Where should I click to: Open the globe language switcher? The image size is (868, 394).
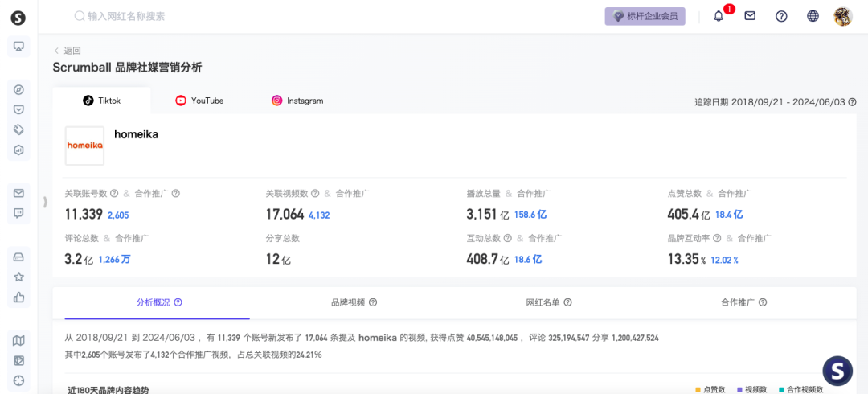813,16
